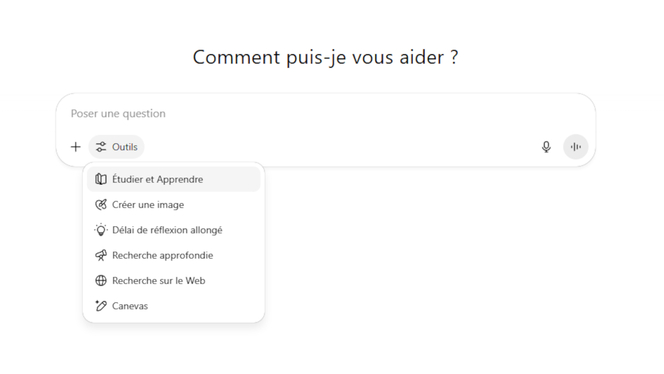
Task: Click the Comment puis-je vous aider heading
Action: tap(325, 57)
